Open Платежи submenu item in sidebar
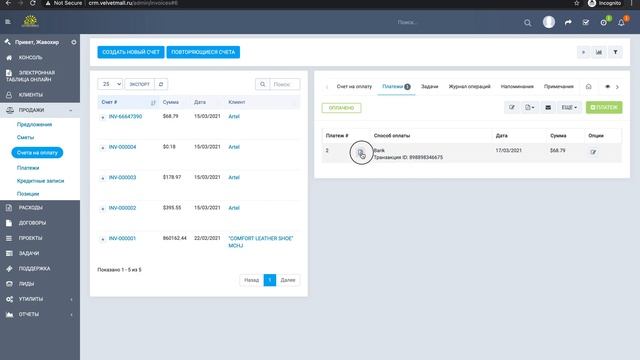The image size is (640, 360). (x=28, y=168)
